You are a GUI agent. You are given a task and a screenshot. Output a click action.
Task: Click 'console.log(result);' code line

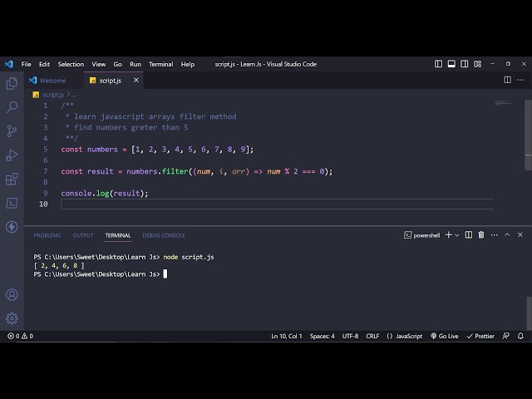click(x=105, y=194)
